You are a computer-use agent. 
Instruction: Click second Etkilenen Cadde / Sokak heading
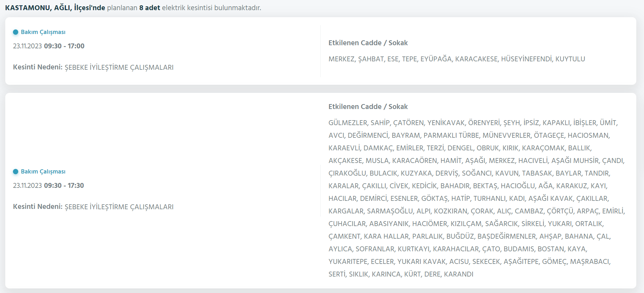click(368, 107)
